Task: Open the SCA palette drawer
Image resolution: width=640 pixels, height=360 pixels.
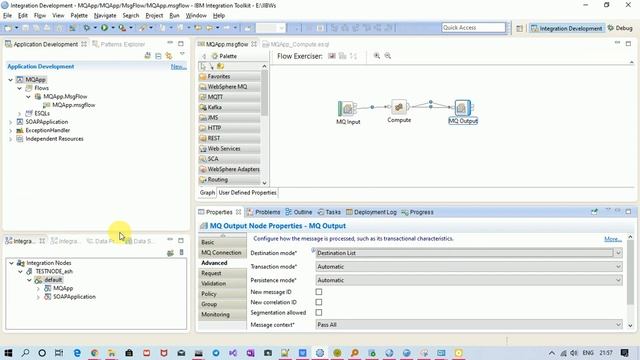Action: coord(229,159)
